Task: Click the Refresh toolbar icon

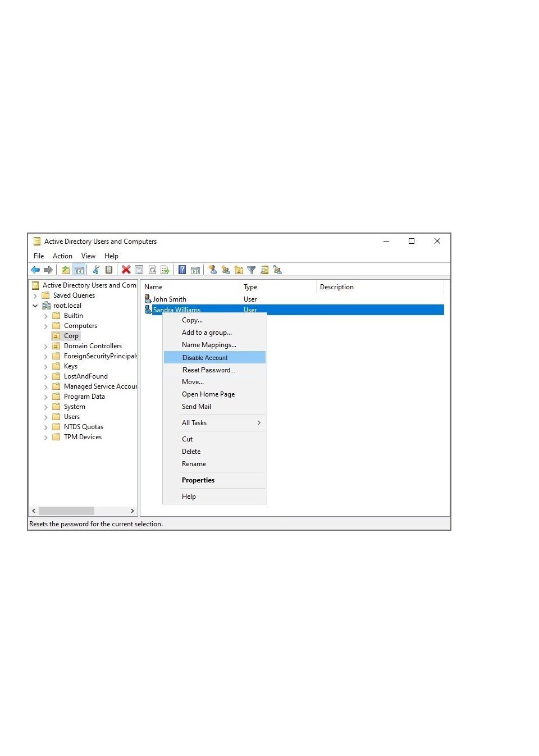Action: tap(152, 270)
